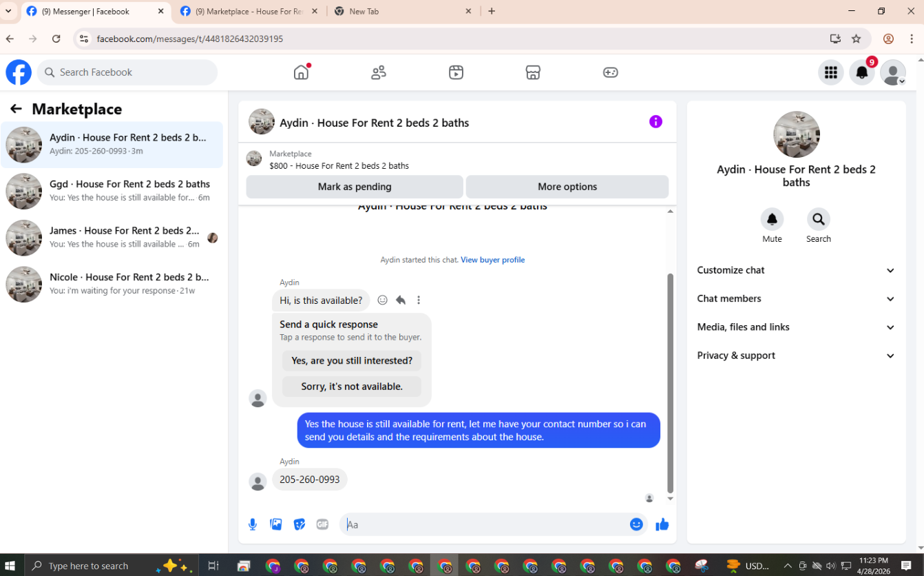The width and height of the screenshot is (924, 576).
Task: Send quick reply "Sorry, it's not available."
Action: tap(352, 387)
